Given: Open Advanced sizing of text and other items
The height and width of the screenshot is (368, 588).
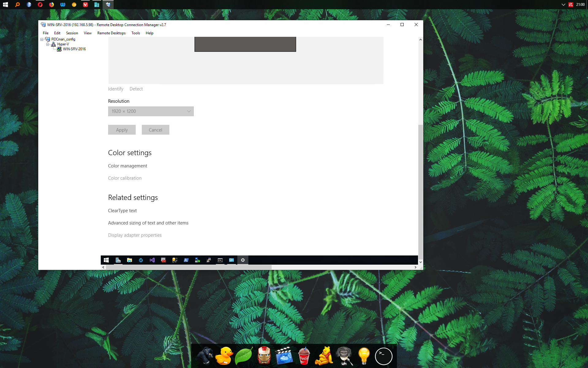Looking at the screenshot, I should click(x=148, y=223).
